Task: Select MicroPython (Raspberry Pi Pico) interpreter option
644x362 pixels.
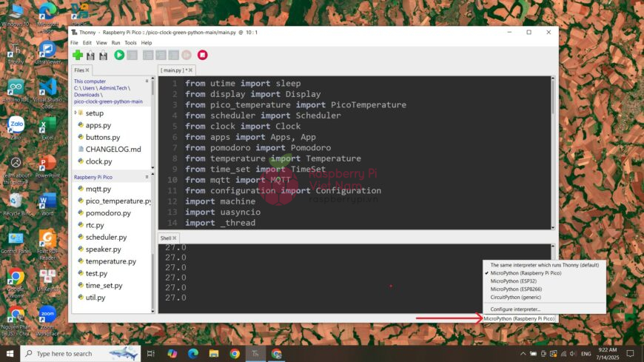Action: [526, 273]
